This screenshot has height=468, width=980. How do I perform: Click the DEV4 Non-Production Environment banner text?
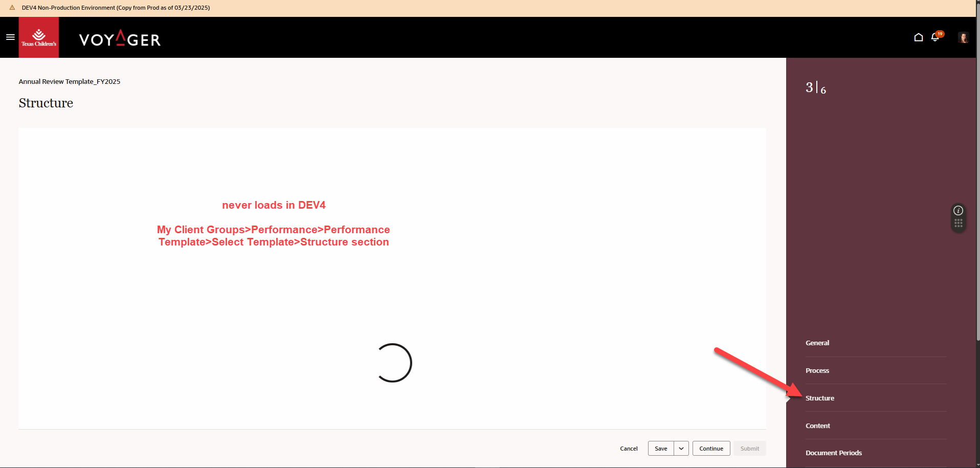click(x=116, y=8)
